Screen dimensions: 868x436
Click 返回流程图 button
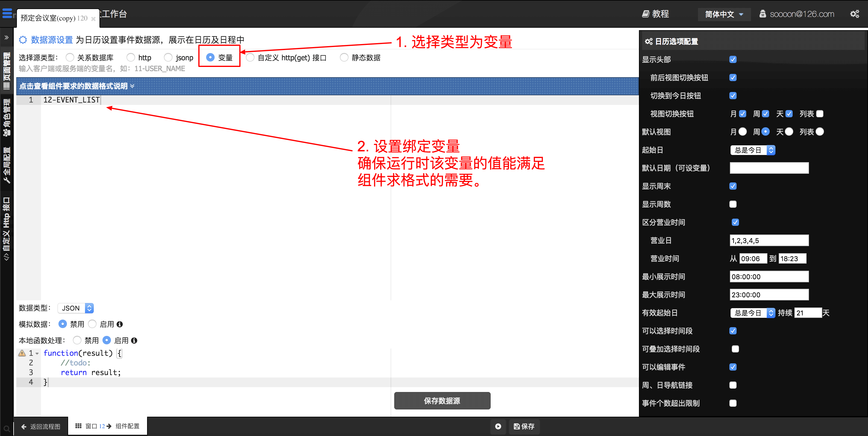(x=41, y=426)
